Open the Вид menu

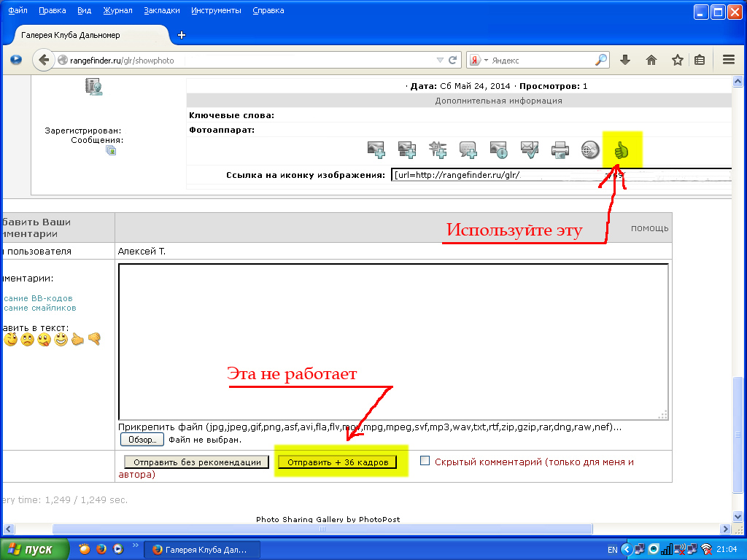tap(85, 10)
